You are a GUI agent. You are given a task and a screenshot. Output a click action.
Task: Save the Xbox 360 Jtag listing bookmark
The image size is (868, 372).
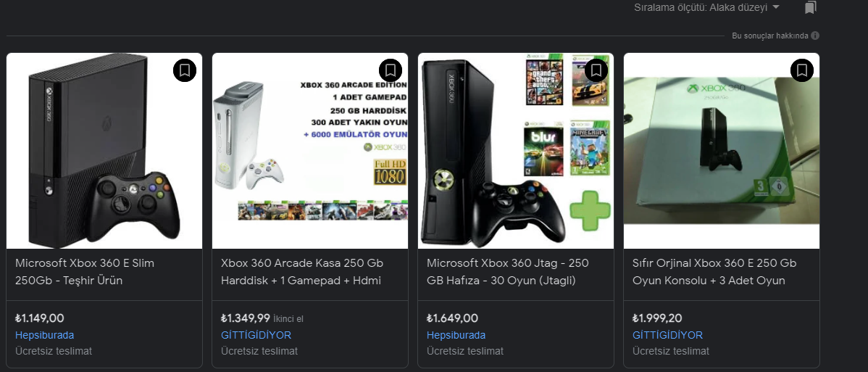(x=596, y=70)
